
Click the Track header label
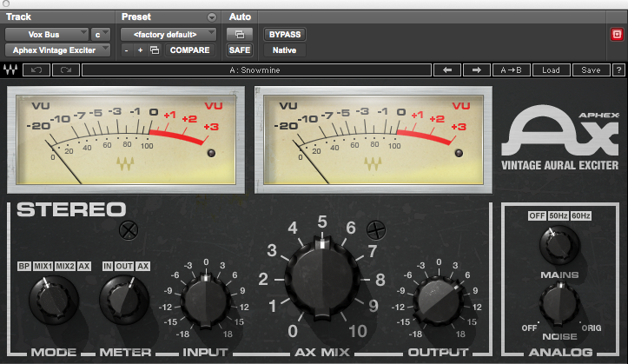pos(18,17)
